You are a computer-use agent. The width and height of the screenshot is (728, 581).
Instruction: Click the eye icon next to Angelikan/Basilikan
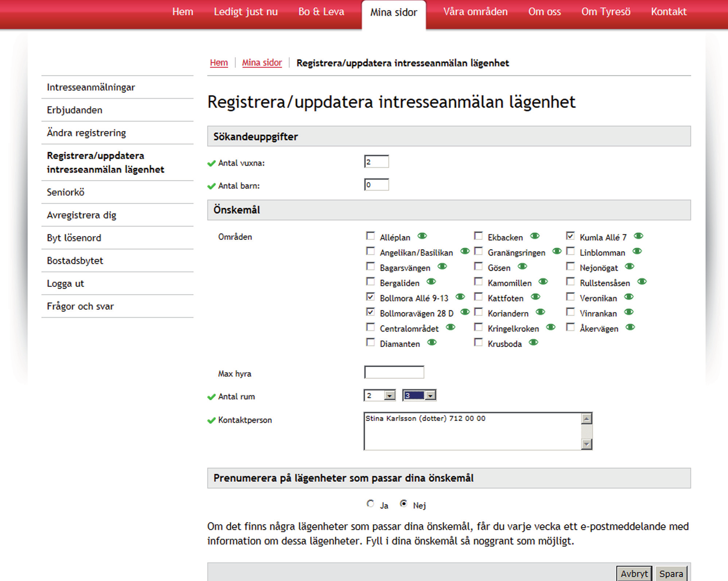tap(465, 251)
